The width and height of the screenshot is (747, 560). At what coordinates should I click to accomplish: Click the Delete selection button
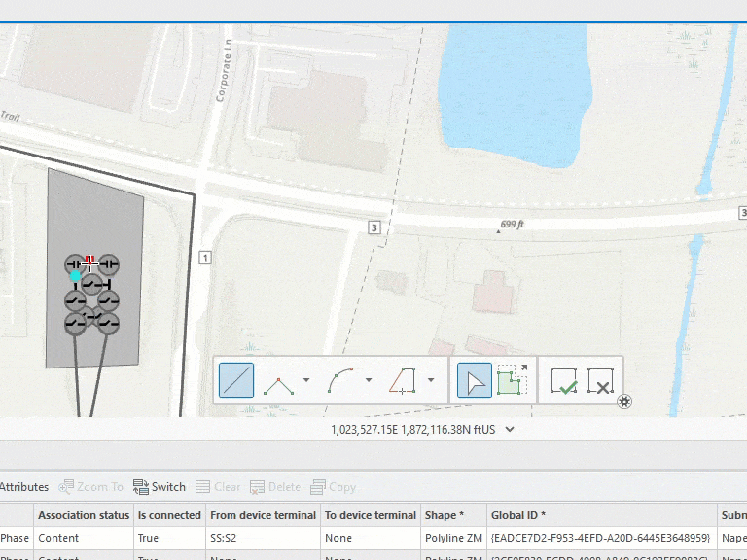click(275, 487)
